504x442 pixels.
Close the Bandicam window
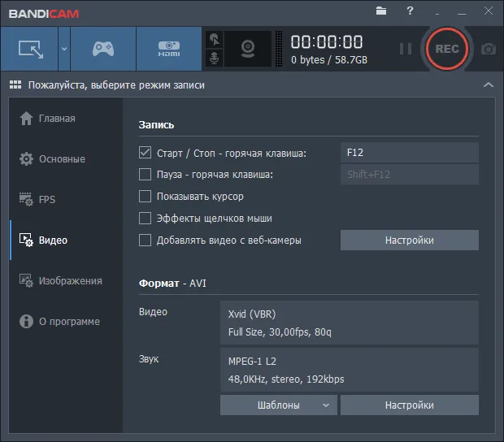coord(489,11)
